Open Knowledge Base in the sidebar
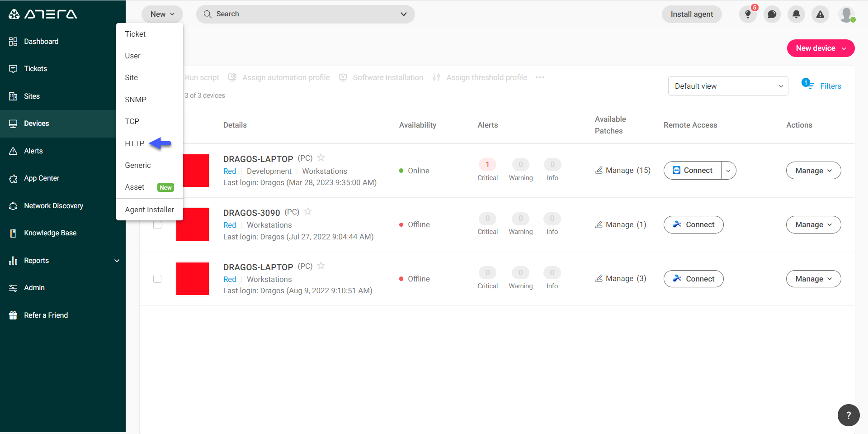 tap(50, 233)
